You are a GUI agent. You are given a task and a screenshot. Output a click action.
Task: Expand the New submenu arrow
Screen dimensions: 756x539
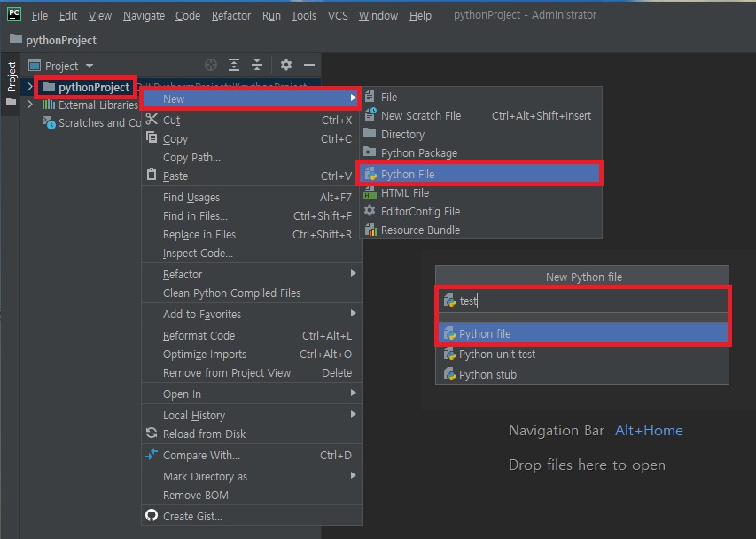[354, 98]
